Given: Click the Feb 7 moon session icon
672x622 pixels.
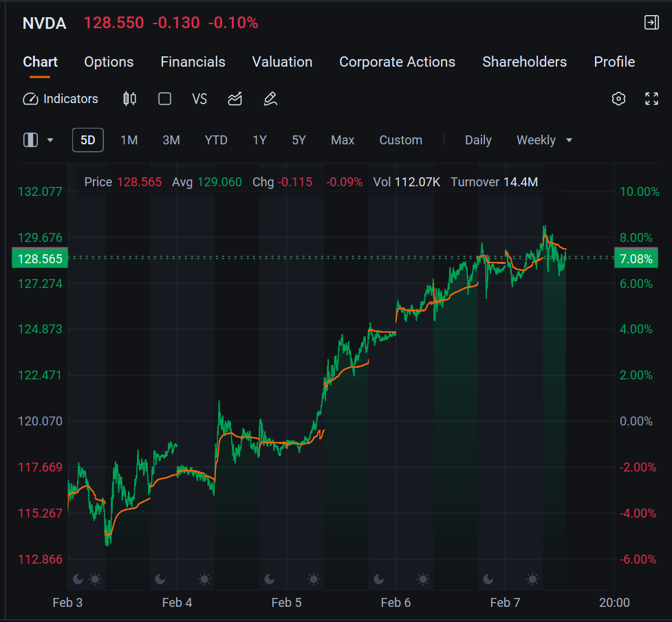Looking at the screenshot, I should [x=488, y=579].
